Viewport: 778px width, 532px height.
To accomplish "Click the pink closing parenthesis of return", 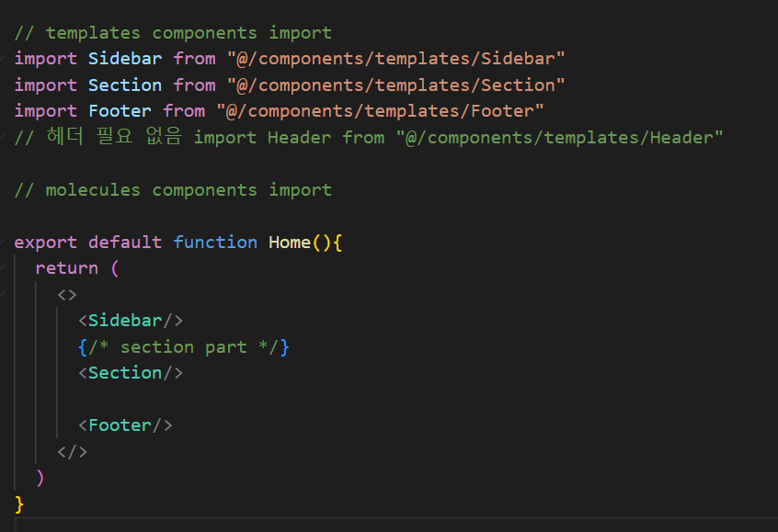I will pyautogui.click(x=40, y=479).
